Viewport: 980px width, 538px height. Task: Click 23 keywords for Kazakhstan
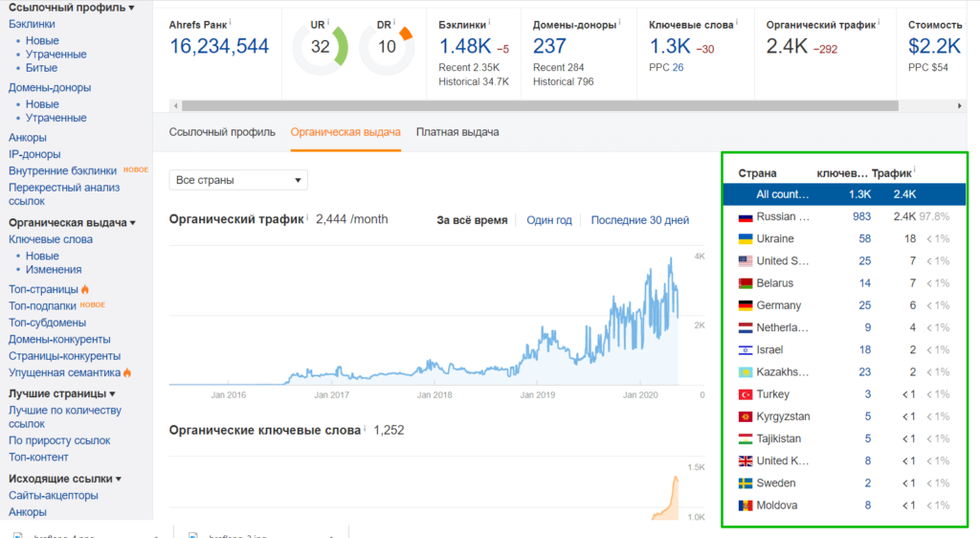pyautogui.click(x=865, y=371)
